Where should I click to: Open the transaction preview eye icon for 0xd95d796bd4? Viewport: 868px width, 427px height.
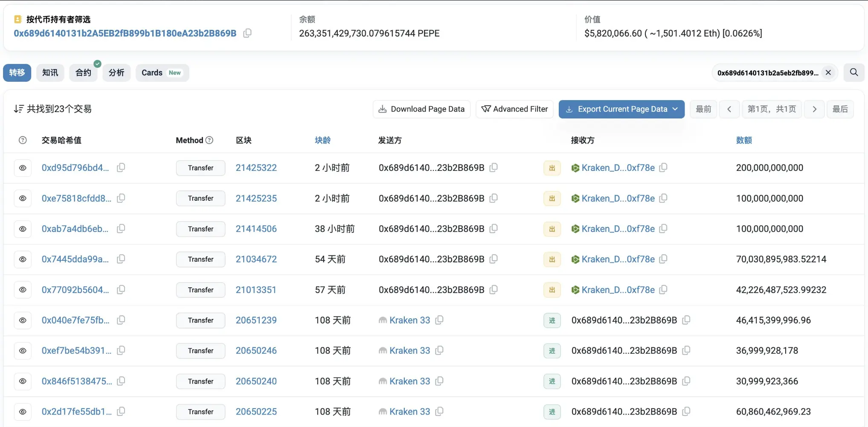click(x=23, y=167)
